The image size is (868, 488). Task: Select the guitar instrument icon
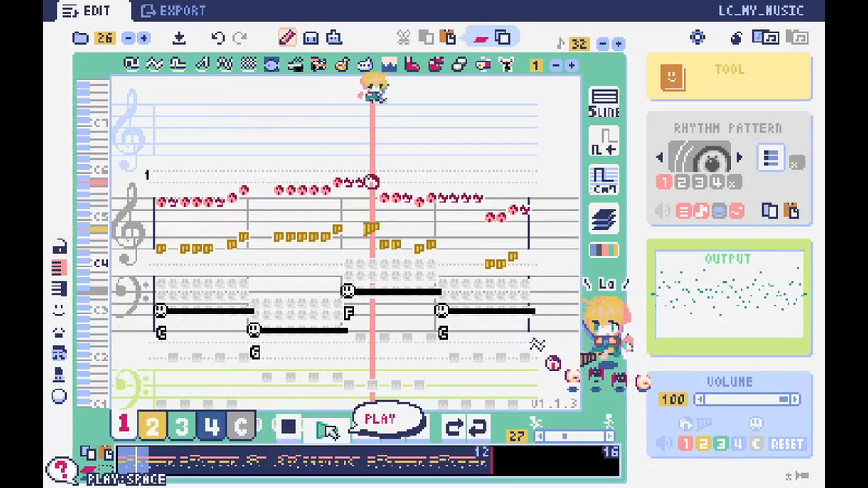tap(342, 65)
